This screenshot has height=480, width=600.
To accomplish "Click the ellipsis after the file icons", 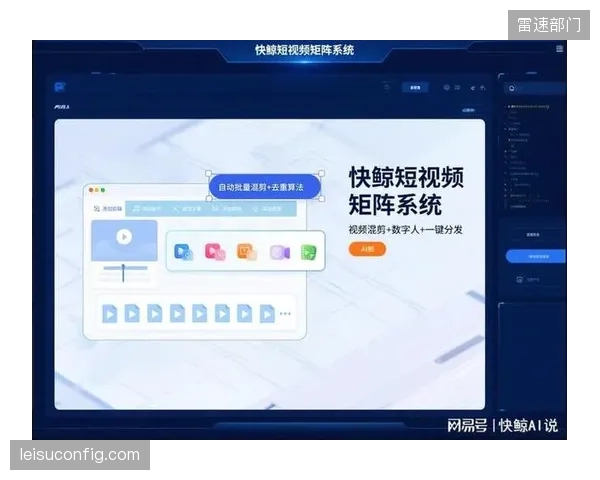I will (x=285, y=313).
